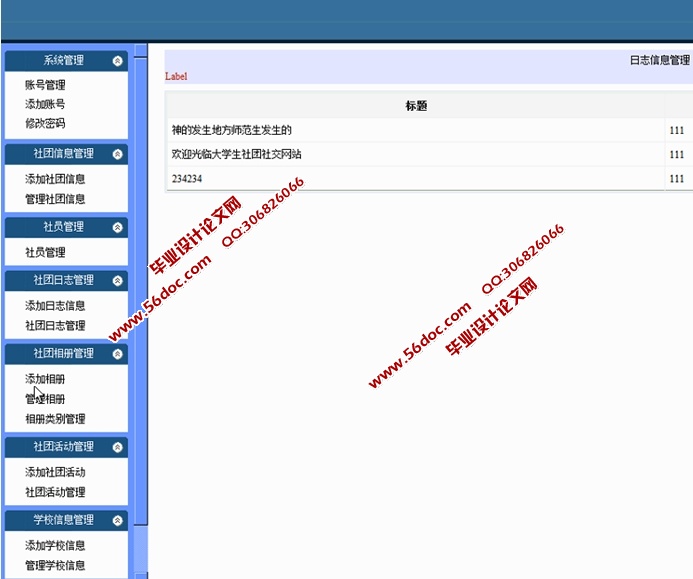The image size is (693, 579).
Task: Click the red Label text
Action: [176, 76]
